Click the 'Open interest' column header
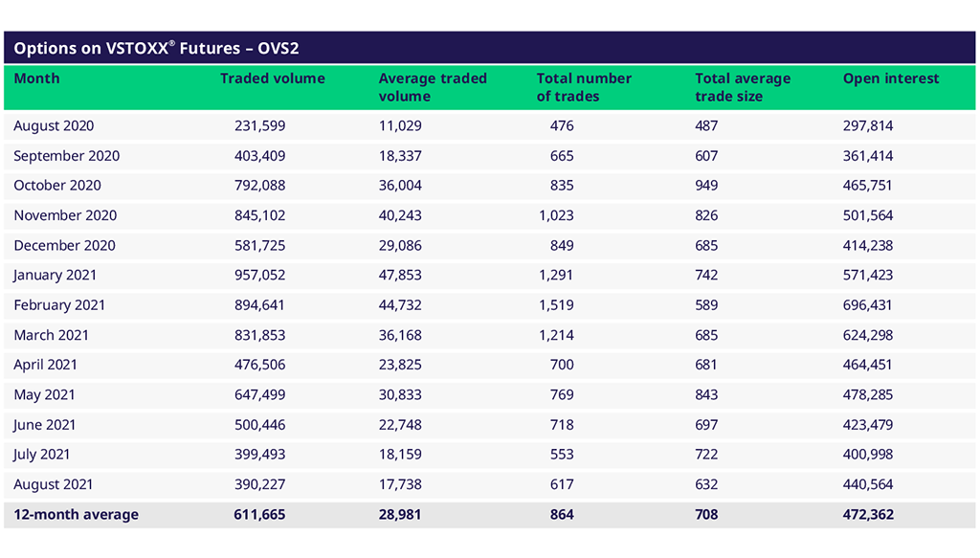 (x=891, y=78)
